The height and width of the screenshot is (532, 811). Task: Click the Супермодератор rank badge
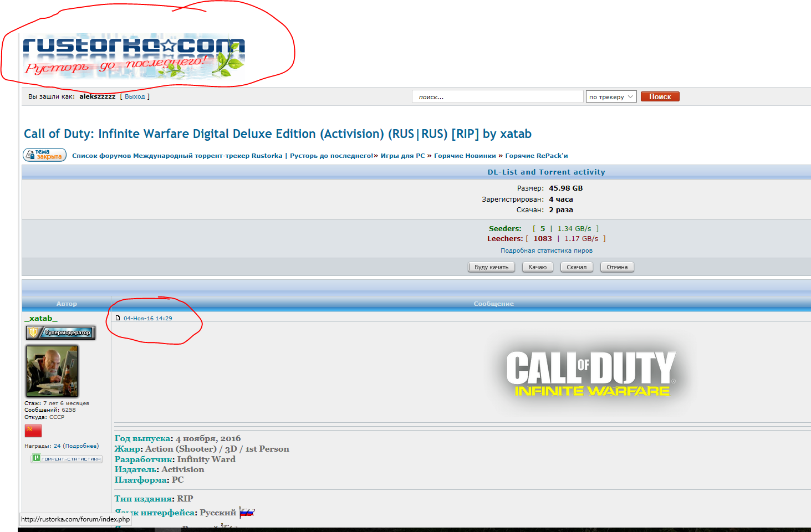(x=61, y=332)
